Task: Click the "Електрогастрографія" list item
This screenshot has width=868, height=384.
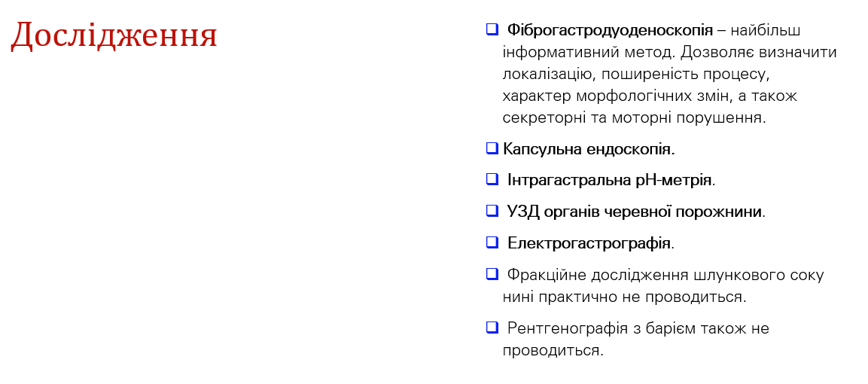Action: 589,244
